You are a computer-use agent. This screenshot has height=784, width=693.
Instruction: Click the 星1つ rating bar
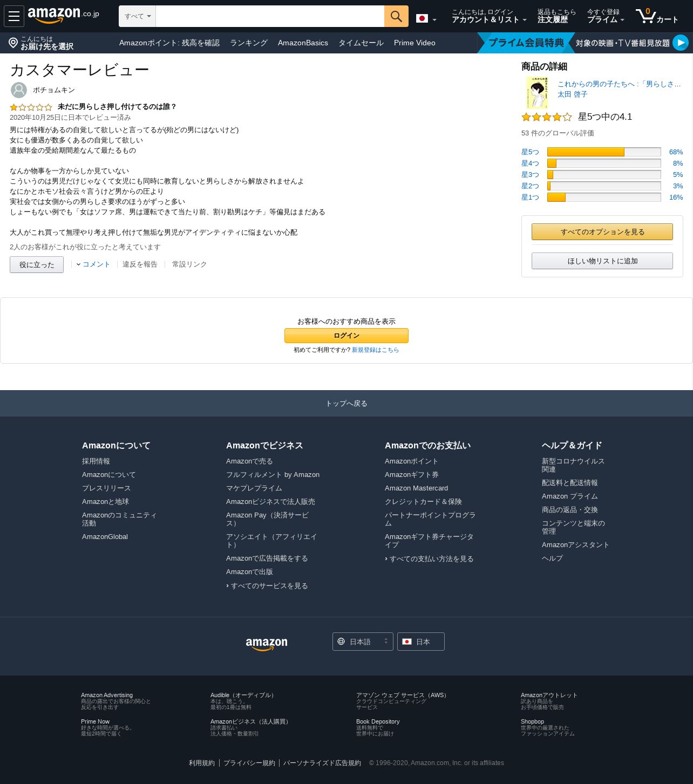[604, 197]
